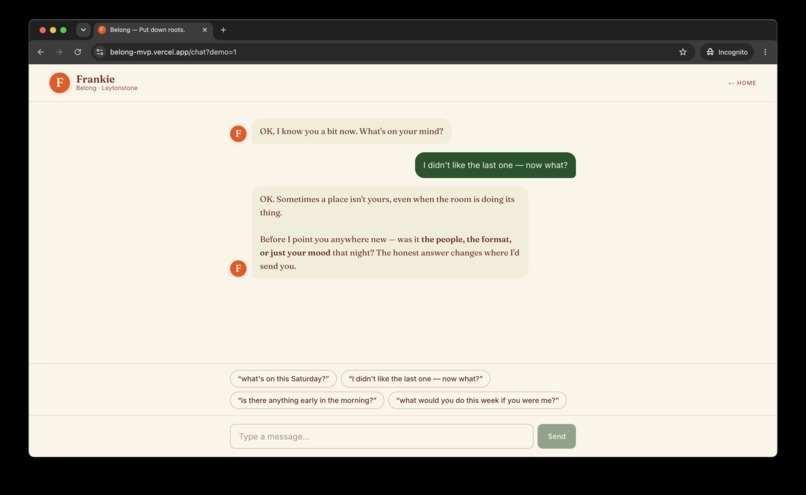Choose the "what's on this Saturday?" suggestion
The height and width of the screenshot is (495, 806).
pyautogui.click(x=283, y=379)
